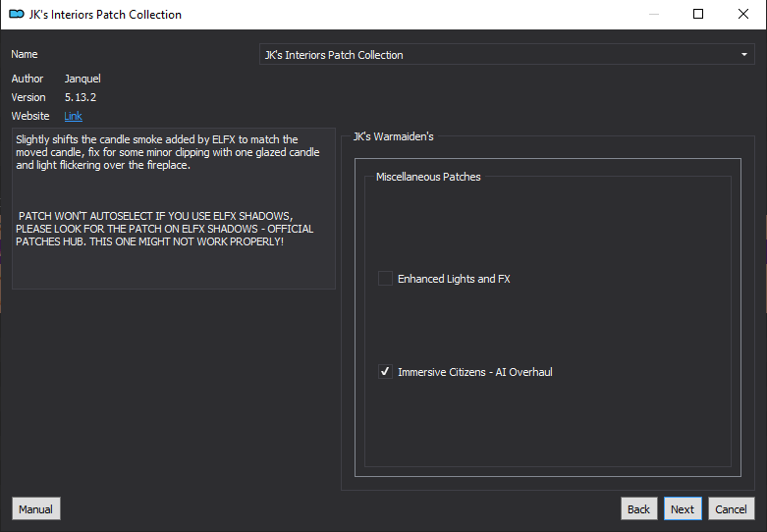The height and width of the screenshot is (532, 767).
Task: Click the JK's Warmaiden's section heading
Action: click(x=393, y=136)
